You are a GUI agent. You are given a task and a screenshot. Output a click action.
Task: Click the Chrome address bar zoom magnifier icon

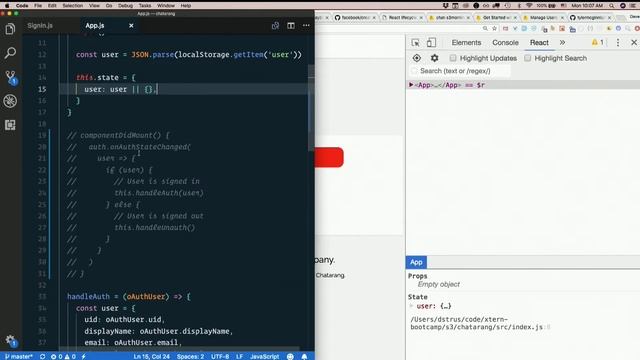[485, 29]
